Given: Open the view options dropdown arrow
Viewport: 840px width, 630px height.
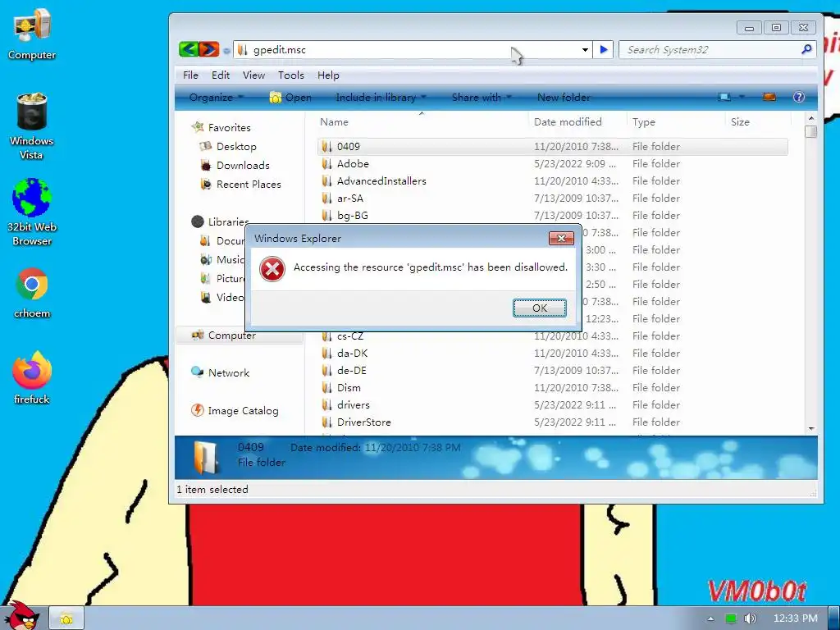Looking at the screenshot, I should point(742,97).
